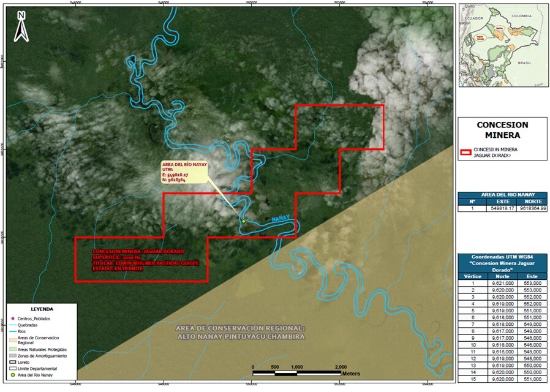Select the Rios blue line legend symbol

[x=13, y=331]
